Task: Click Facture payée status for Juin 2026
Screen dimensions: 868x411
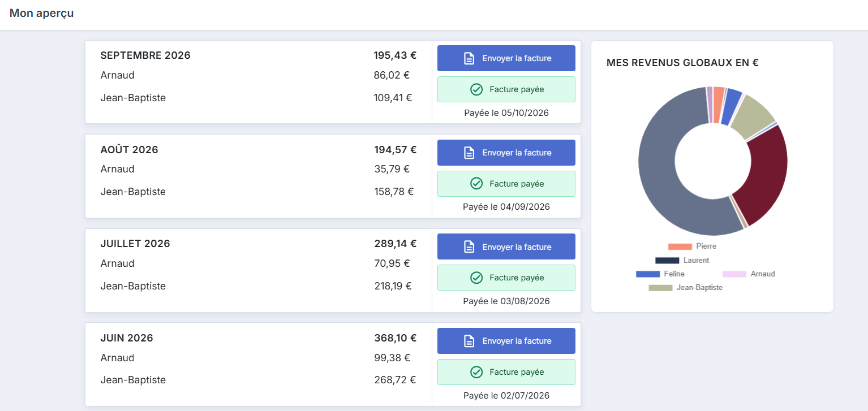Action: pos(506,372)
